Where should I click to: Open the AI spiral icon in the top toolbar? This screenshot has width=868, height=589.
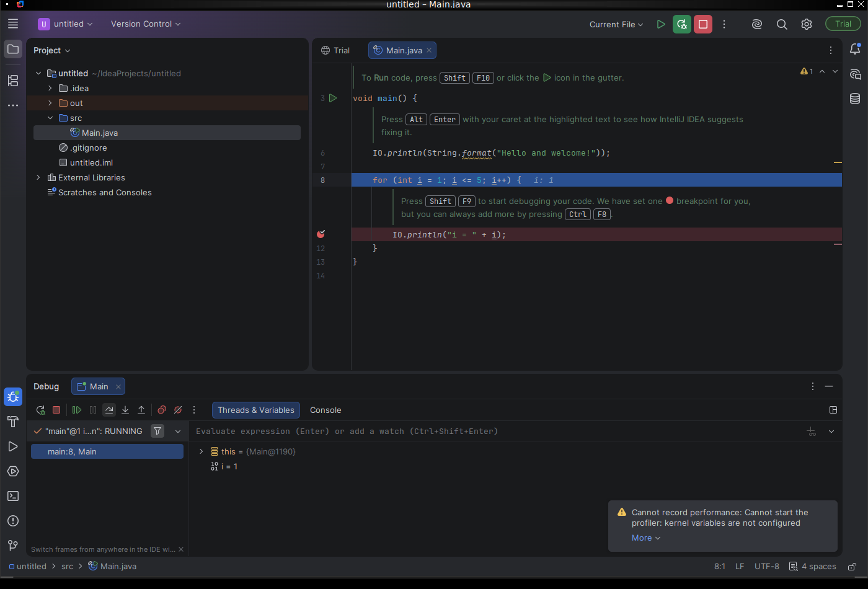(757, 24)
